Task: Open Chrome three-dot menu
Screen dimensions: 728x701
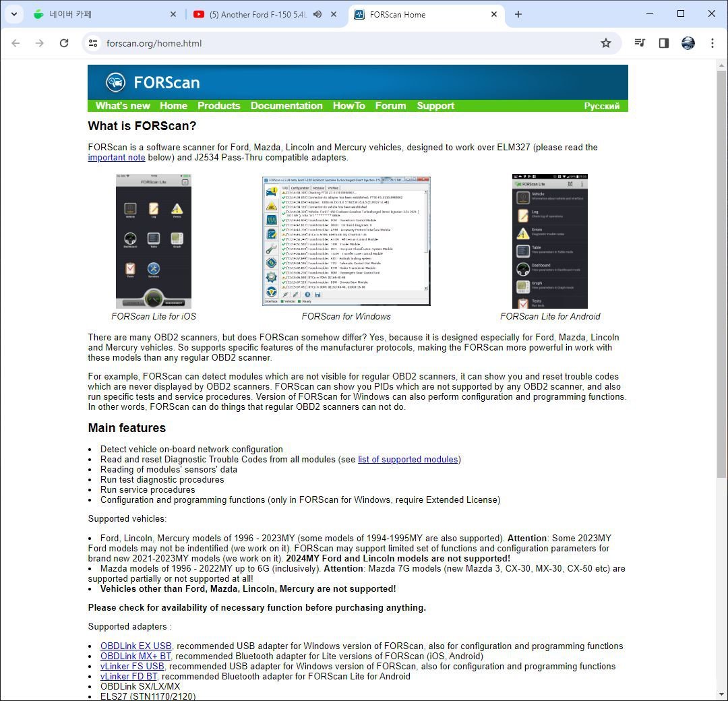Action: click(x=712, y=43)
